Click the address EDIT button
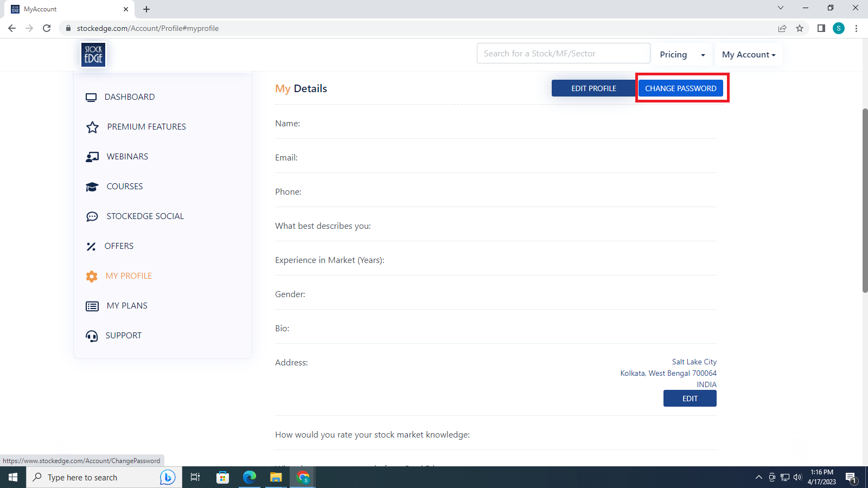 click(690, 399)
